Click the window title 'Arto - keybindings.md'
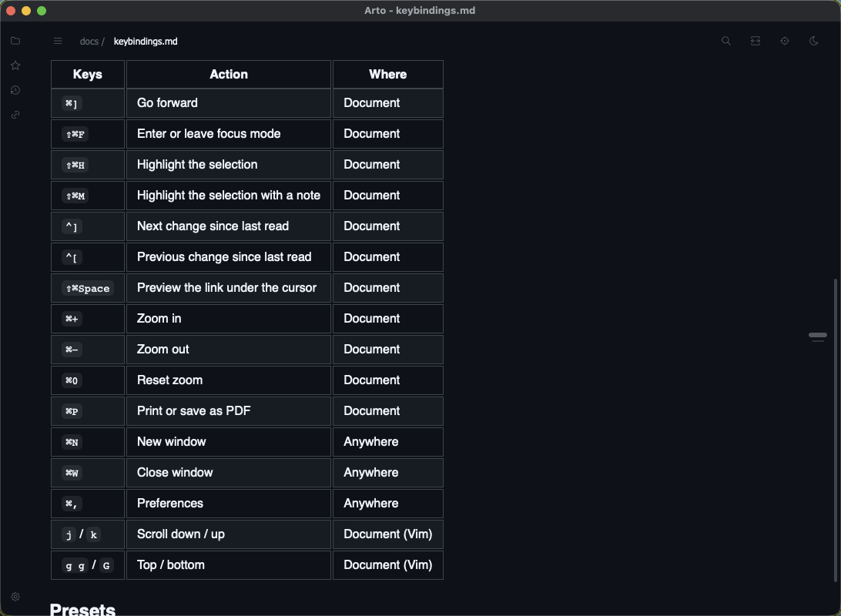Viewport: 841px width, 616px height. click(x=420, y=11)
